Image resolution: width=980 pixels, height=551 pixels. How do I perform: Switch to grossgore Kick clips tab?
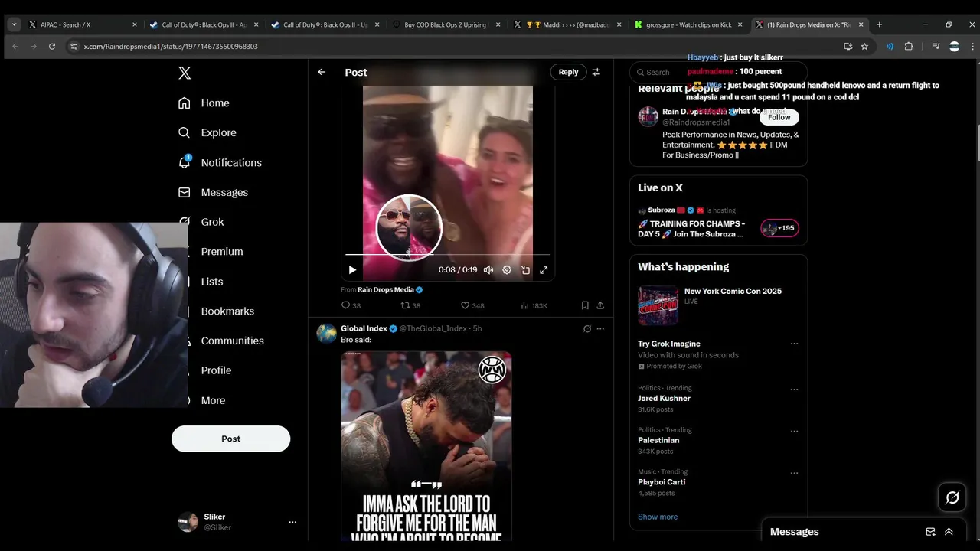(x=688, y=24)
